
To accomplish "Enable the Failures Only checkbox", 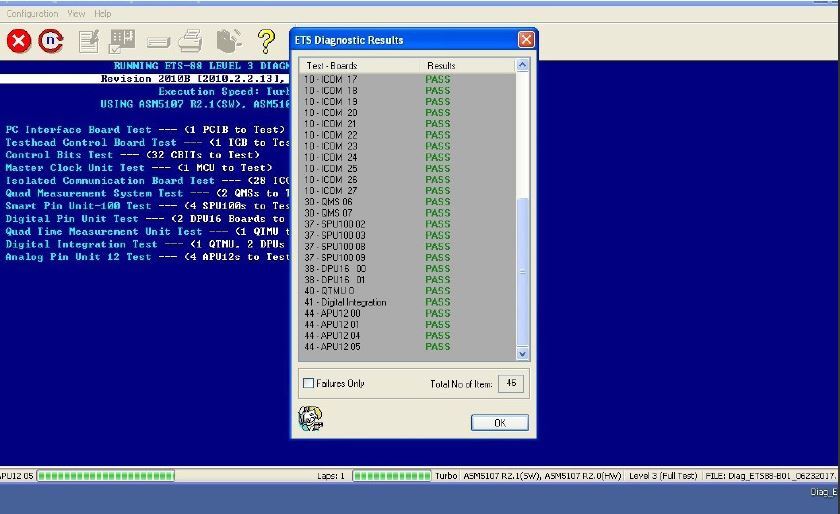I will pos(308,383).
